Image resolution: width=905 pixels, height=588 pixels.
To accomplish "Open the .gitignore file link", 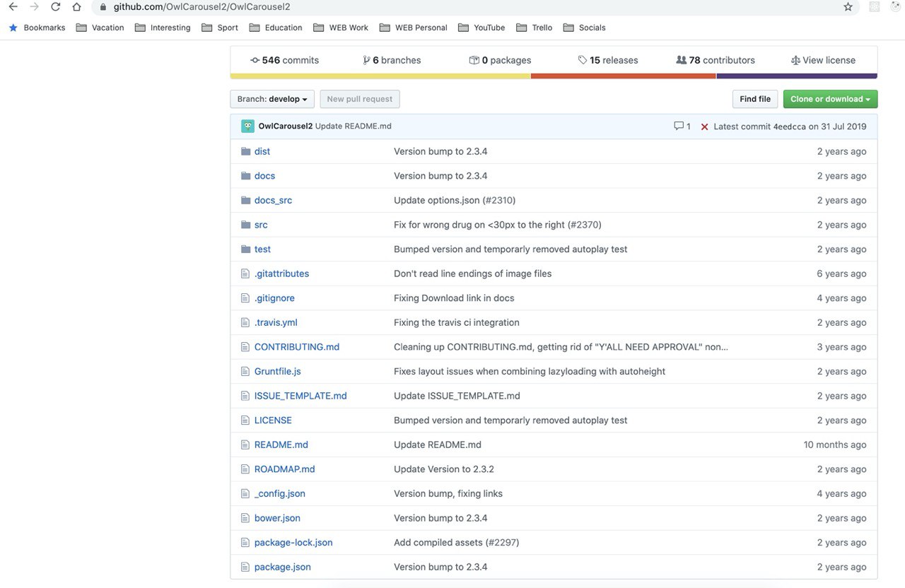I will pos(274,298).
